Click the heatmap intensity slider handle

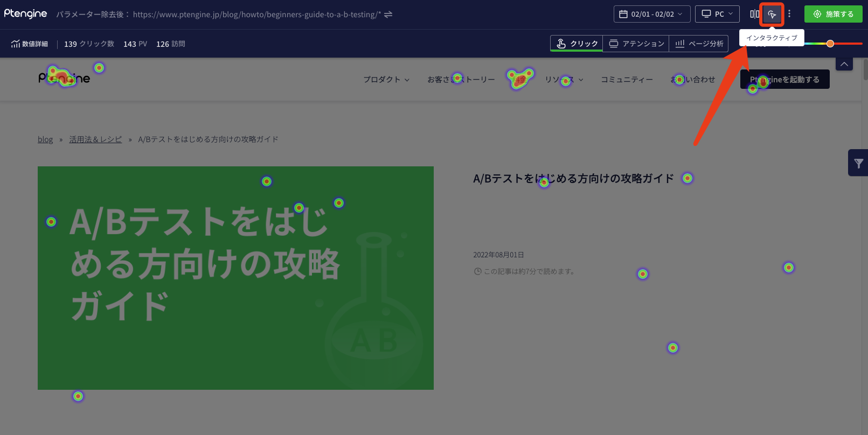coord(830,44)
